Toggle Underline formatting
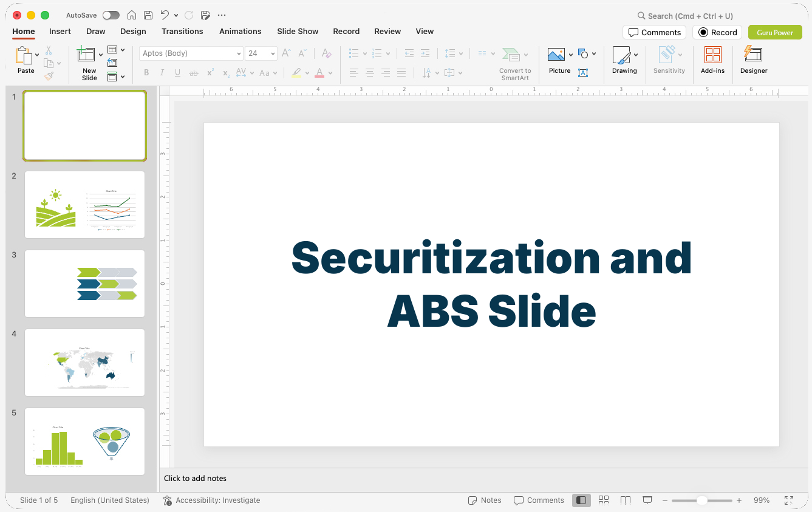 (x=177, y=73)
